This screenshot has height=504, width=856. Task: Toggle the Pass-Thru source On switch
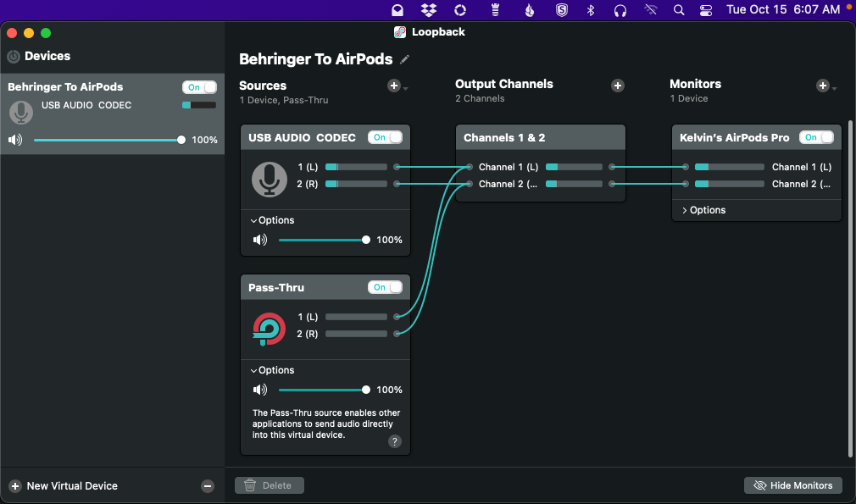[x=385, y=287]
